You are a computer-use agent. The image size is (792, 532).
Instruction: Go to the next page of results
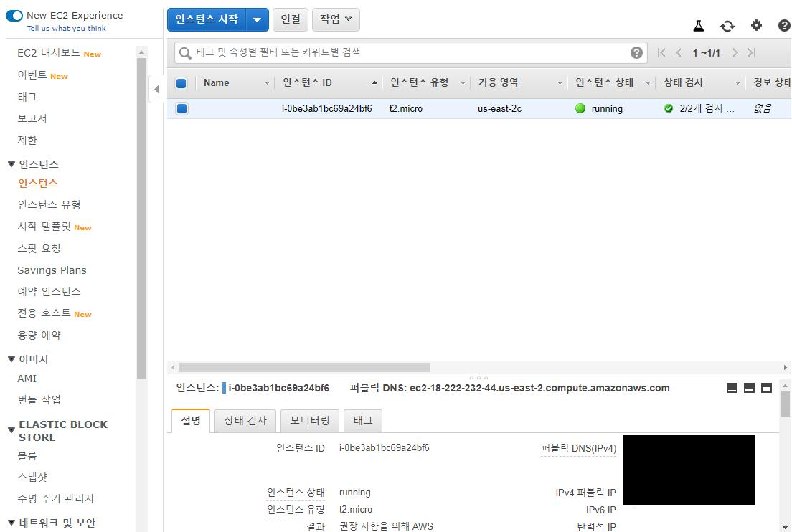pyautogui.click(x=735, y=52)
